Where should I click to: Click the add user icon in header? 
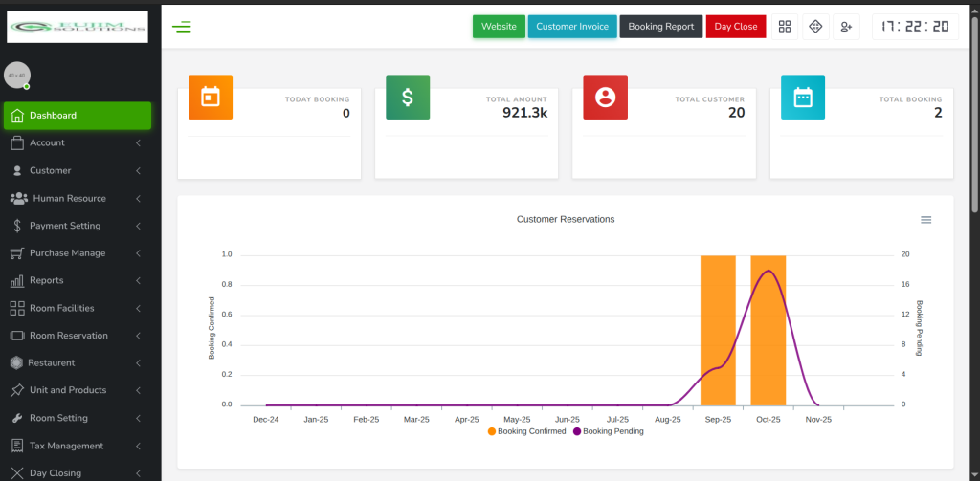tap(846, 27)
